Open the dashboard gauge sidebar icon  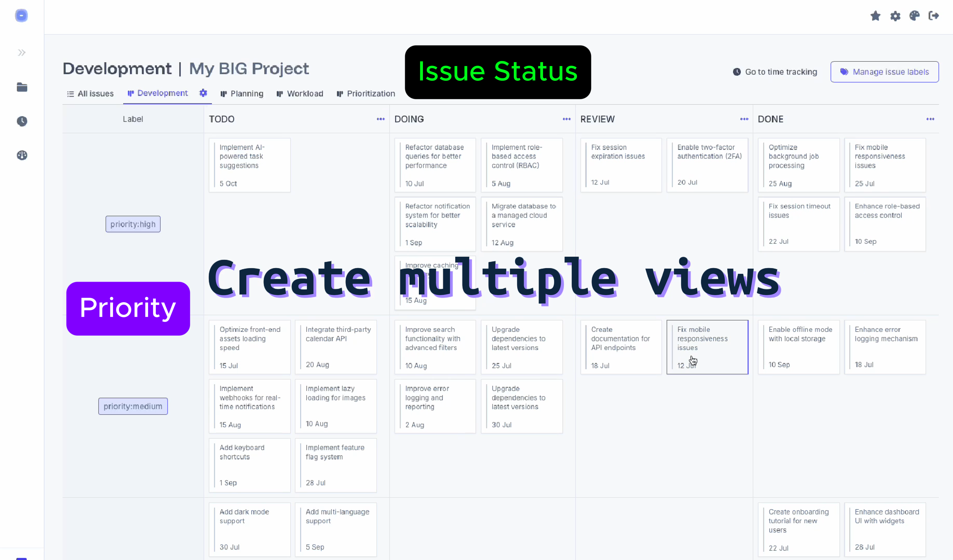(22, 155)
